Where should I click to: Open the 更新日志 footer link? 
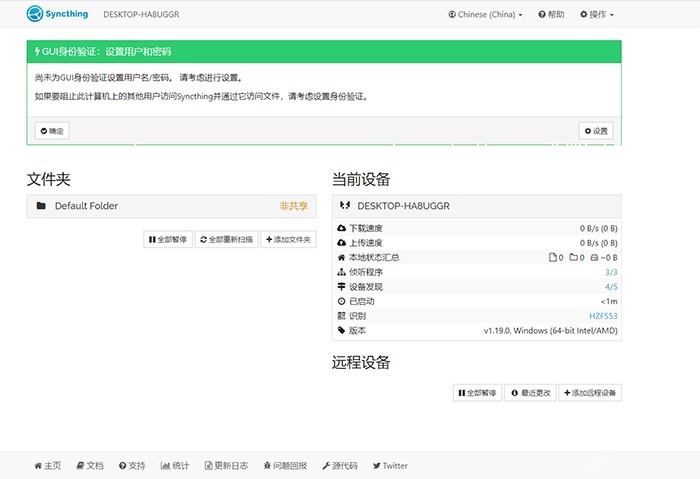[226, 466]
